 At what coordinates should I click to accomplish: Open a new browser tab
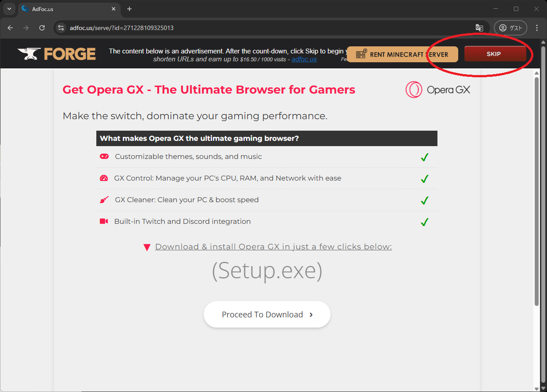click(x=129, y=9)
